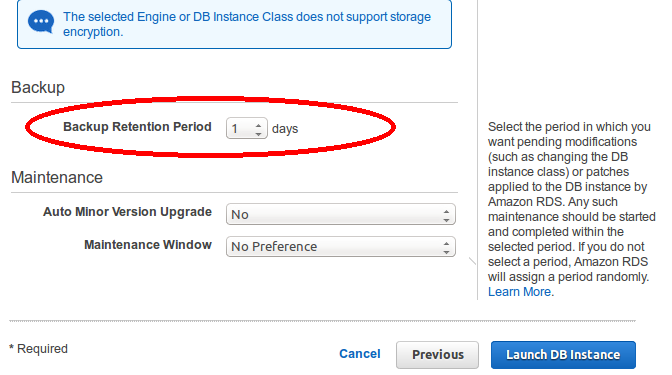
Task: Focus the Backup Retention Period number field
Action: (x=247, y=128)
